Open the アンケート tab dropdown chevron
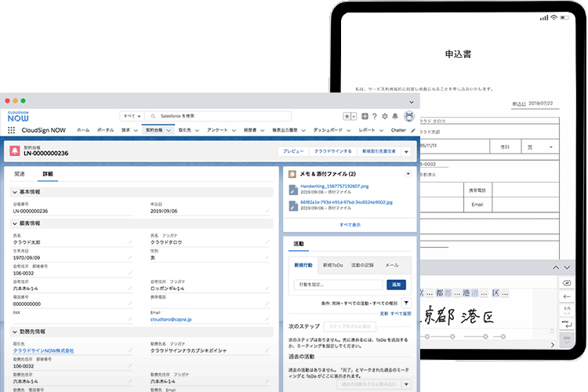This screenshot has height=392, width=588. click(234, 131)
